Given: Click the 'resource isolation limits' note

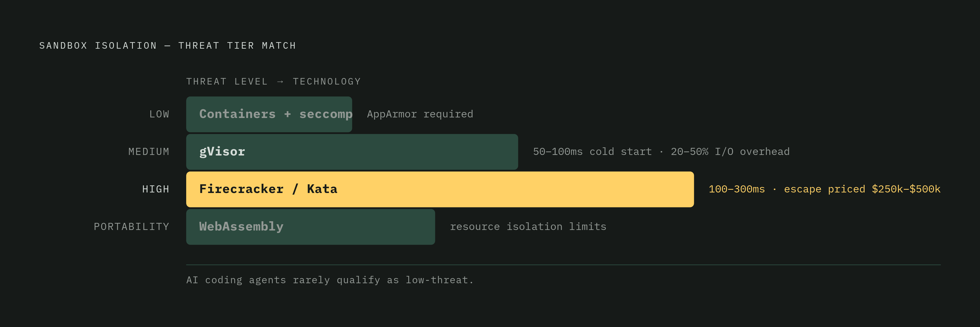Looking at the screenshot, I should pos(528,227).
